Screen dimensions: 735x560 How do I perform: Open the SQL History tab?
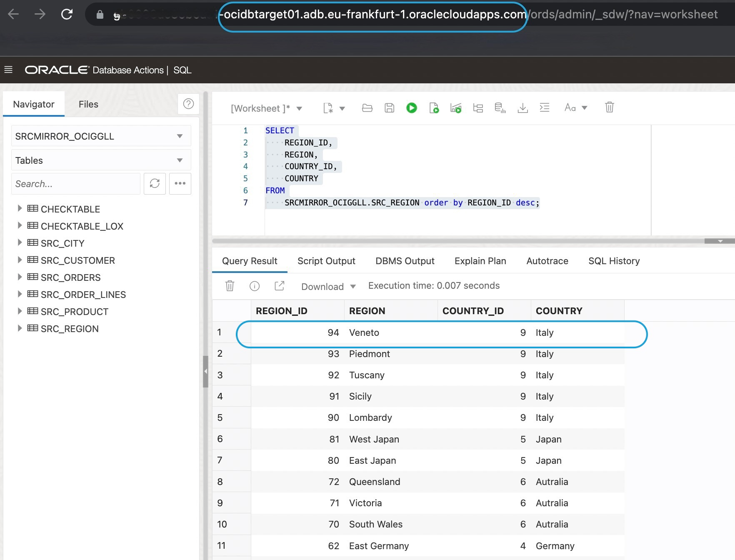coord(614,261)
